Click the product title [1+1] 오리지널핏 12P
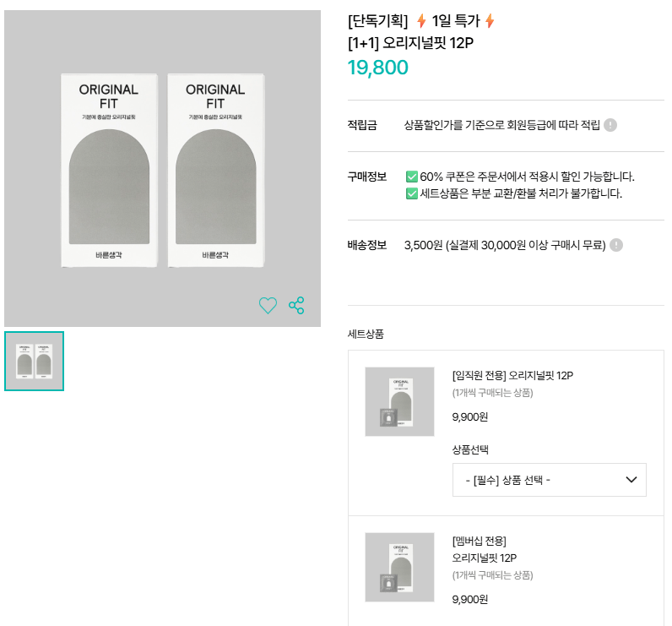The height and width of the screenshot is (626, 672). pyautogui.click(x=410, y=43)
